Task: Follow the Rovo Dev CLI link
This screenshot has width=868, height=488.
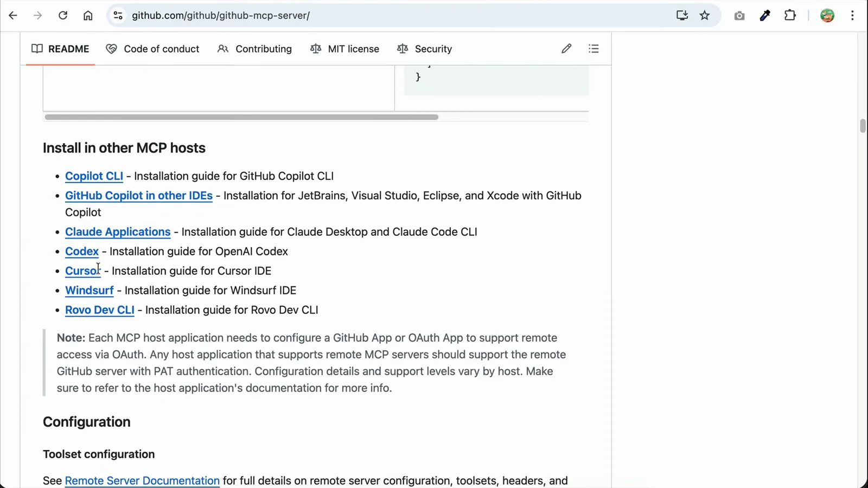Action: pos(100,310)
